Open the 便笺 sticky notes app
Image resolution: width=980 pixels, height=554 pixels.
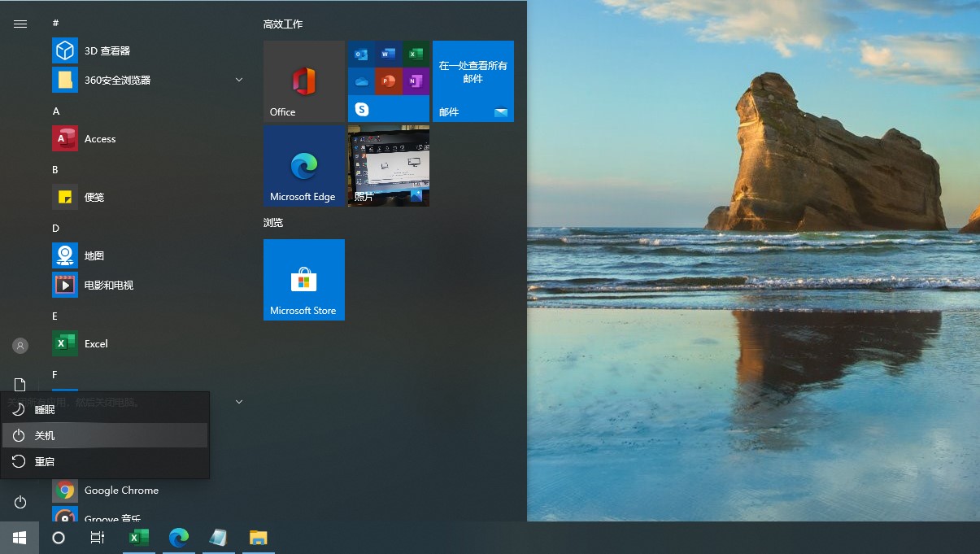pyautogui.click(x=146, y=197)
